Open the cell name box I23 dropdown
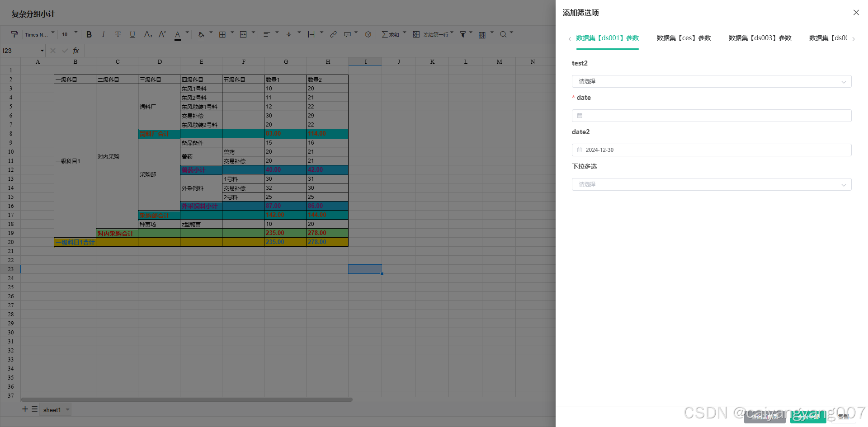This screenshot has height=427, width=868. coord(42,51)
